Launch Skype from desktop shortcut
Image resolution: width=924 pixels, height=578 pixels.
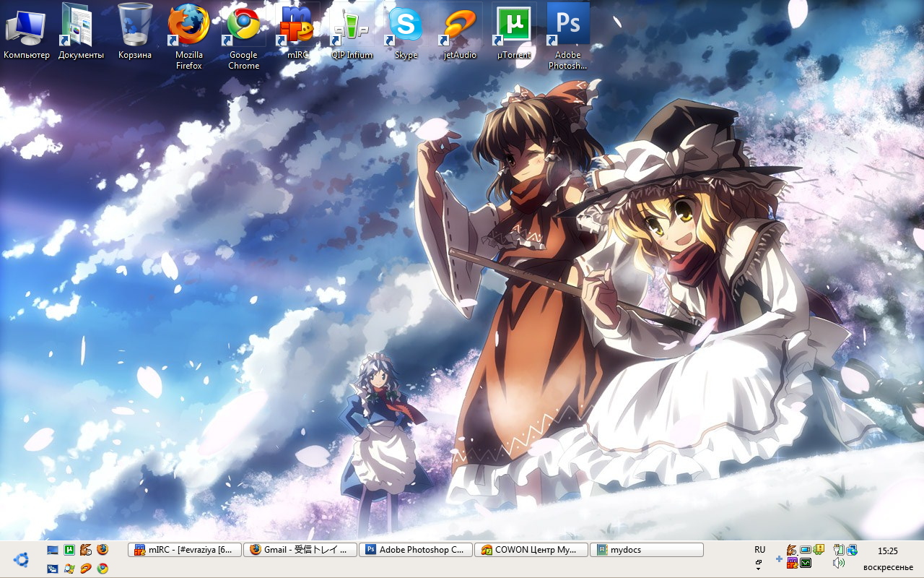[x=406, y=33]
